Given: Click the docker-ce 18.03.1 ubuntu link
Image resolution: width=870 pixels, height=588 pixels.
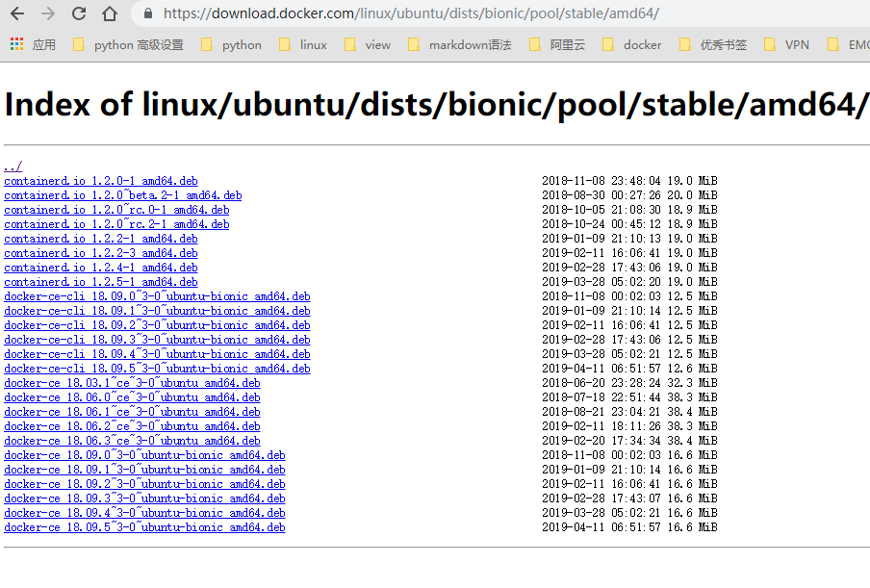Looking at the screenshot, I should pos(131,382).
